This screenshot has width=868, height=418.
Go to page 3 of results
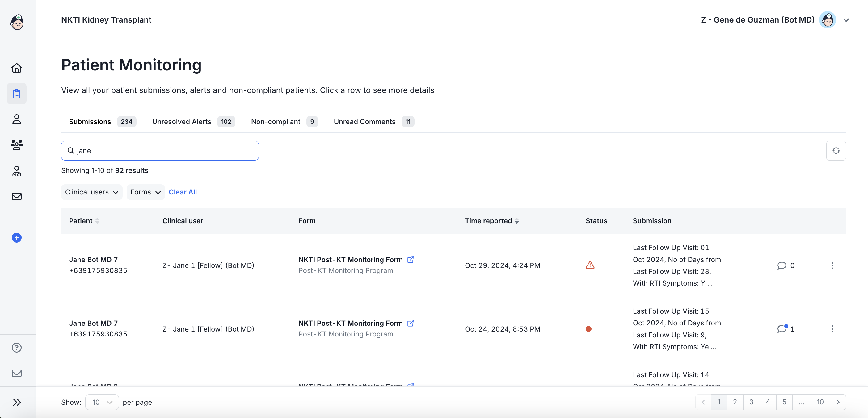[751, 402]
